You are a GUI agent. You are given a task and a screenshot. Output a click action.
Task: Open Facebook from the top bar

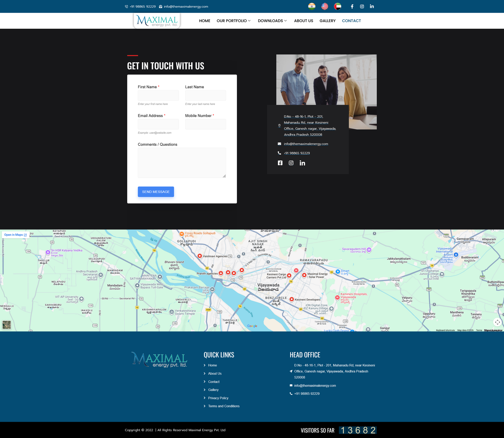tap(352, 6)
